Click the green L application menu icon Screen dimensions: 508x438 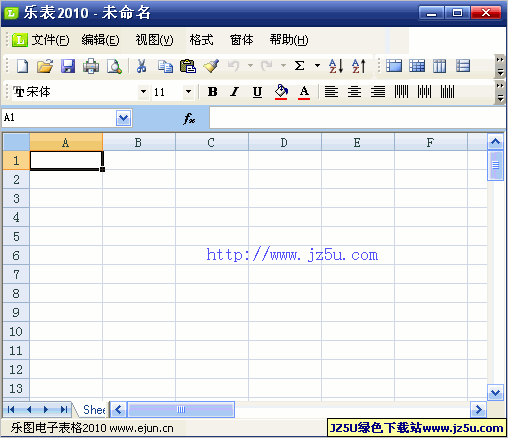coord(20,40)
